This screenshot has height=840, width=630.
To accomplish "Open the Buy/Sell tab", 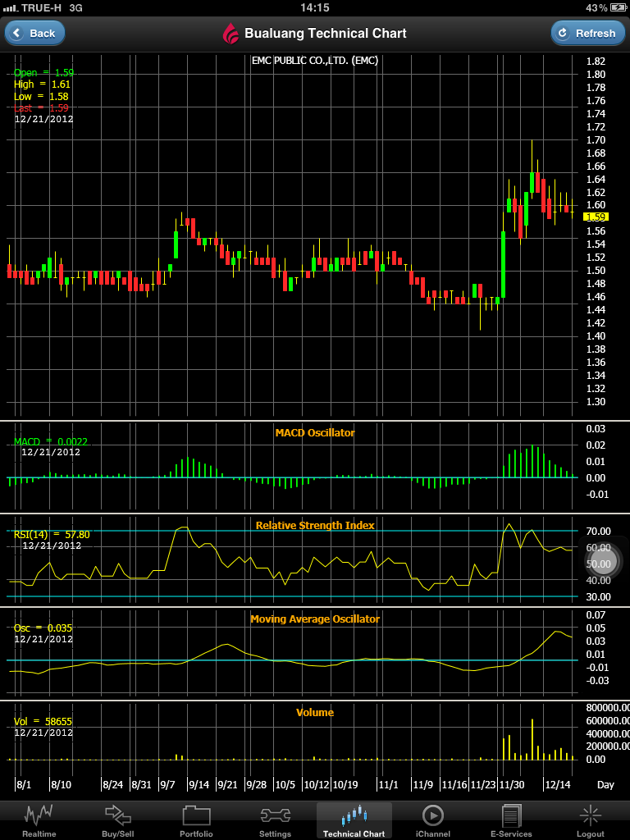I will click(118, 820).
